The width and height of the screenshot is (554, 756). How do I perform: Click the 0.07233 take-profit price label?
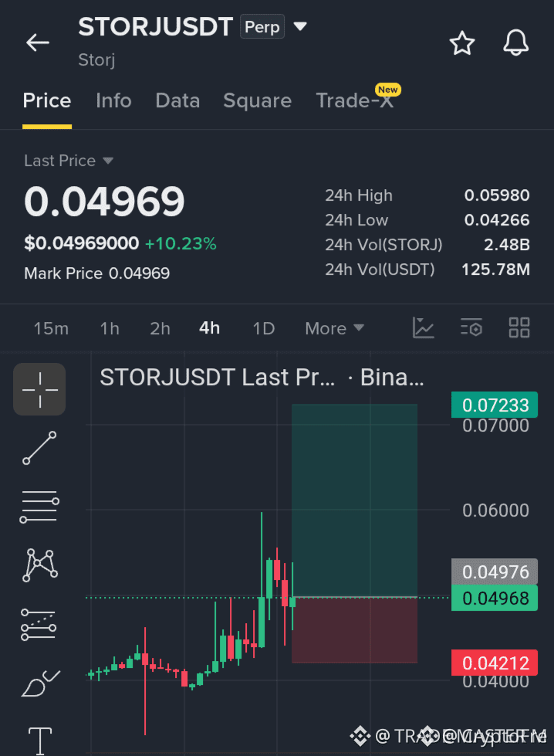coord(495,405)
